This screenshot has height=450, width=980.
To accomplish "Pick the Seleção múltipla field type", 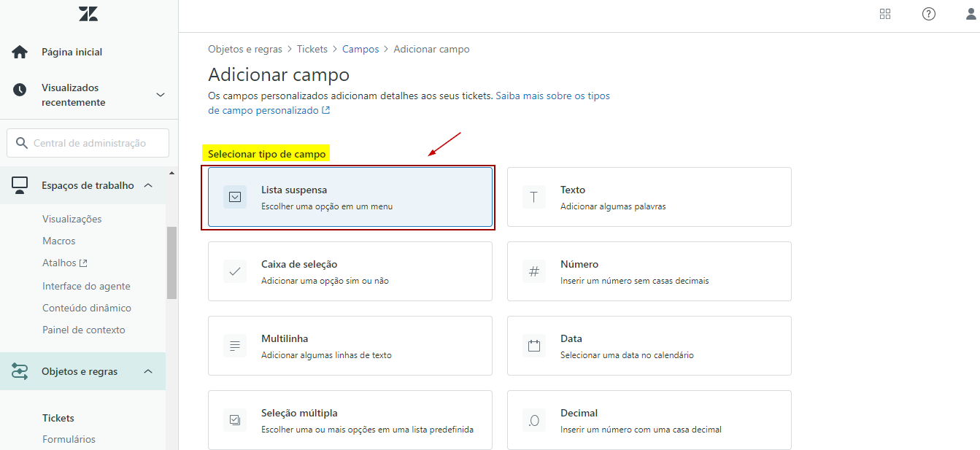I will pyautogui.click(x=350, y=420).
